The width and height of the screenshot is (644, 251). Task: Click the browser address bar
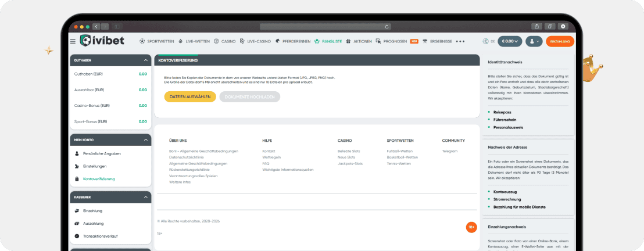[325, 27]
